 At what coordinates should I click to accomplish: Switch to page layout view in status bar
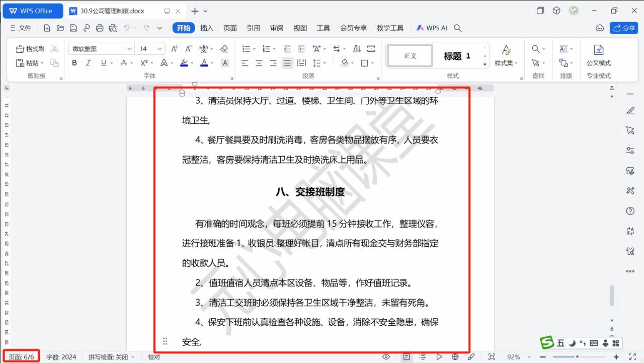(x=406, y=357)
